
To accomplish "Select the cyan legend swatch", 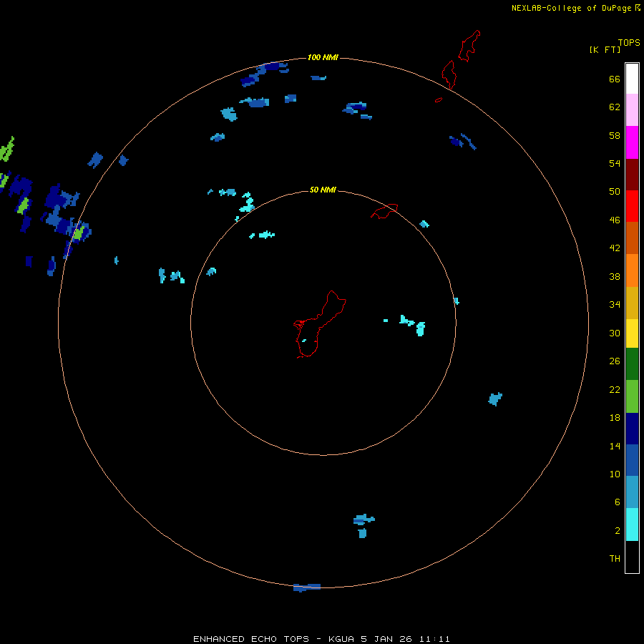I will [632, 525].
